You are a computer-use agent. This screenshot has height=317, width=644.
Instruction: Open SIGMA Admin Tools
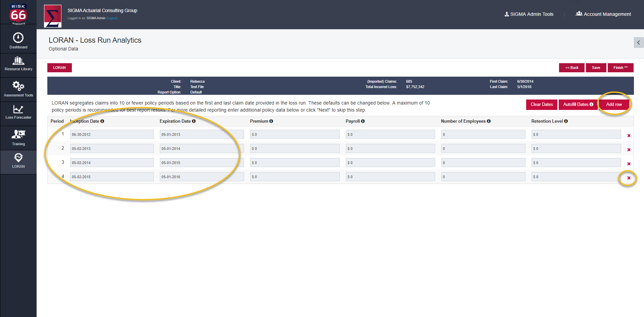tap(529, 14)
